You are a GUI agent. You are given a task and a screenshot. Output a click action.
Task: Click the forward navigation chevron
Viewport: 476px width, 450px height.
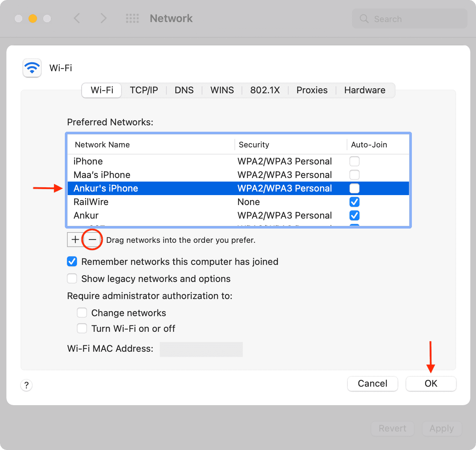tap(103, 18)
